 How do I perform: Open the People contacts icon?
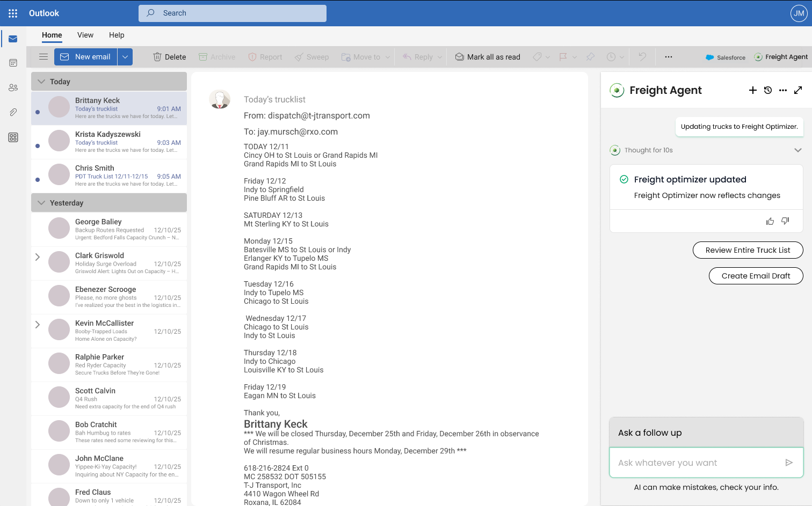[x=13, y=87]
